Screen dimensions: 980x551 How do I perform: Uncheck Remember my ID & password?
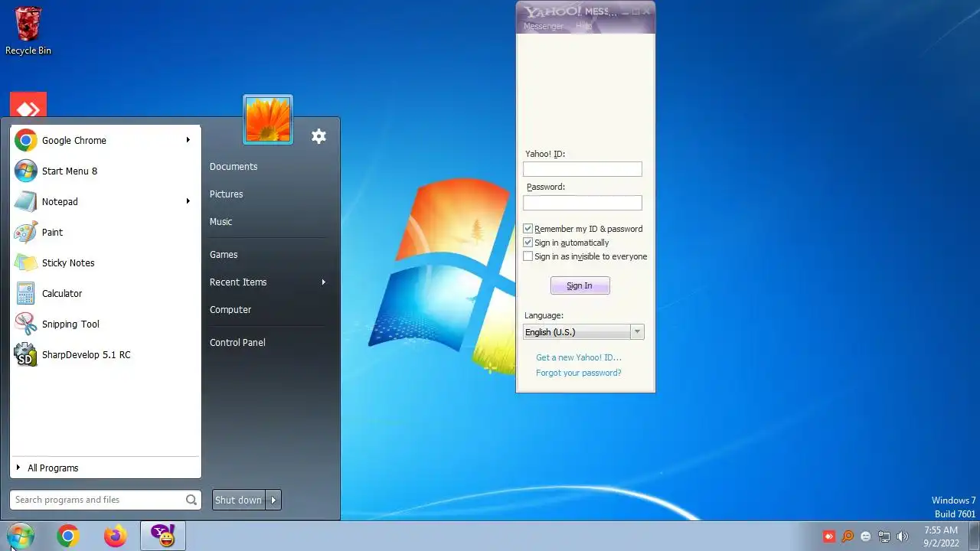click(528, 229)
